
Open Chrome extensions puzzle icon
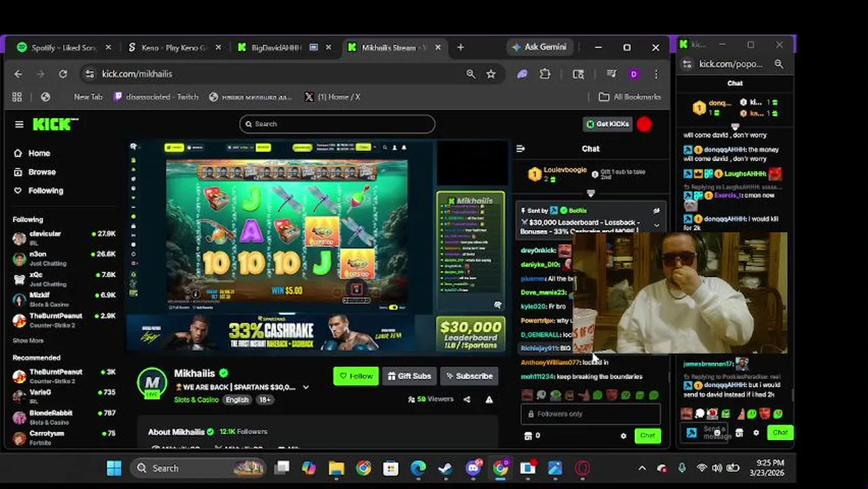pos(545,74)
